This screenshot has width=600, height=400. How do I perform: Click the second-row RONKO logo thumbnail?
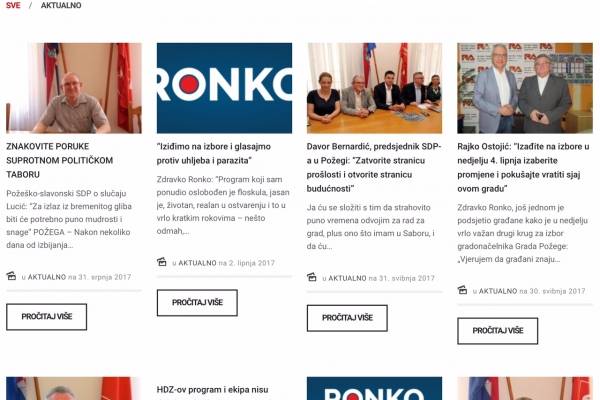pos(374,389)
